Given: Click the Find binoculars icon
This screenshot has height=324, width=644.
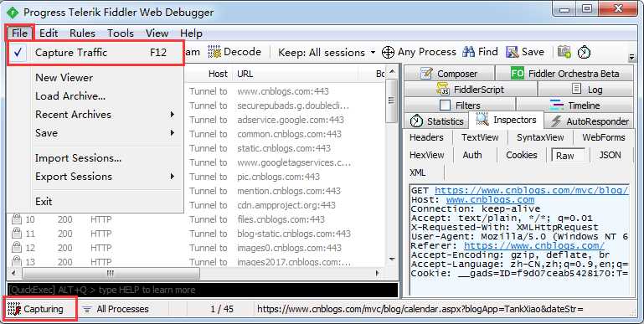Looking at the screenshot, I should (469, 52).
